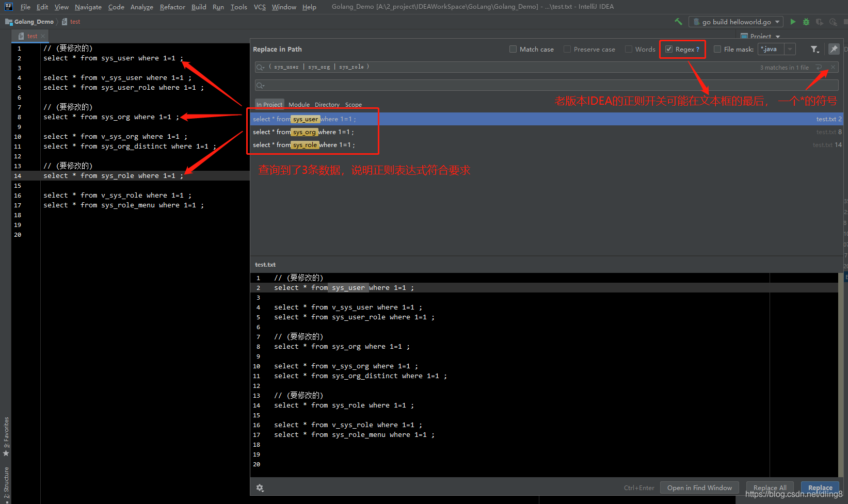Enable the Match case checkbox

click(513, 49)
